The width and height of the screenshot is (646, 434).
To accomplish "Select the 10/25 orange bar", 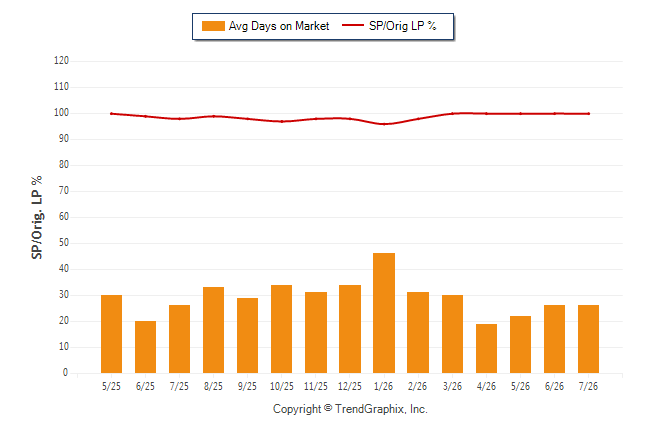I will (281, 329).
